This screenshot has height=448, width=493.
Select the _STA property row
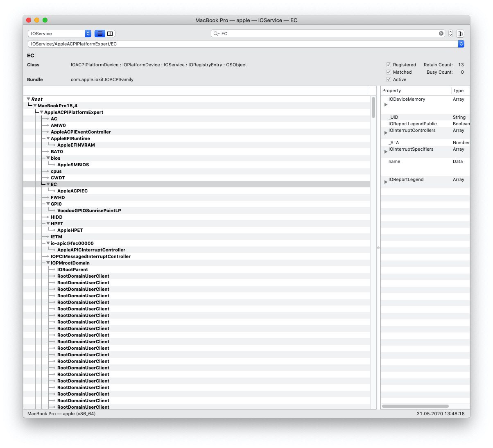click(425, 143)
